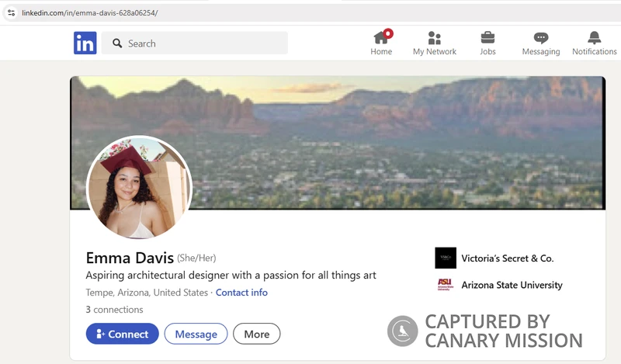Open the My Network section
Screen dimensions: 621x364
435,43
